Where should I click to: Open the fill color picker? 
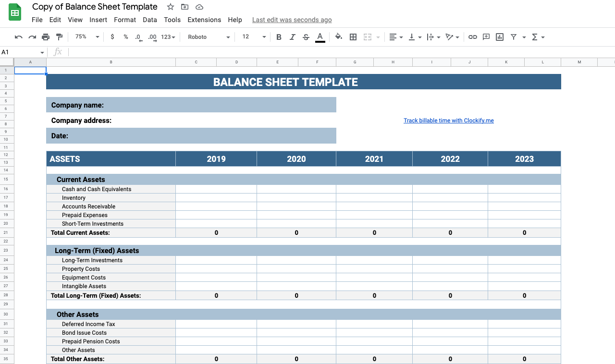[x=339, y=37]
